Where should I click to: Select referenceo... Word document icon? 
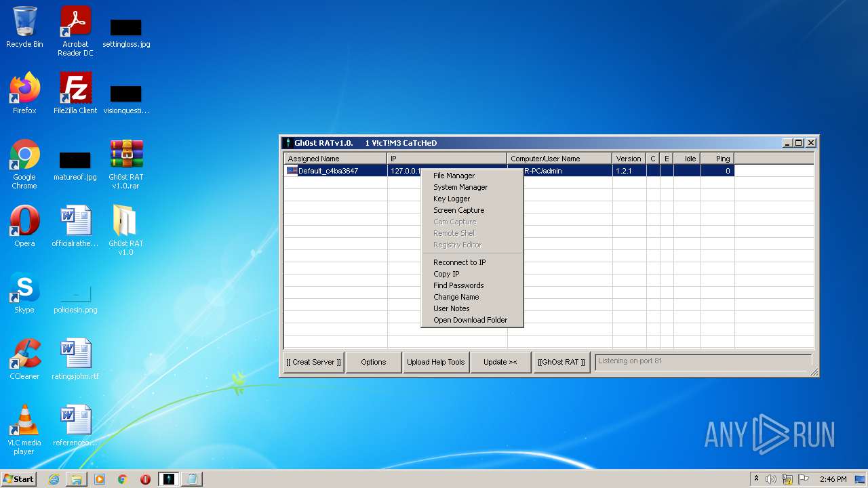75,426
